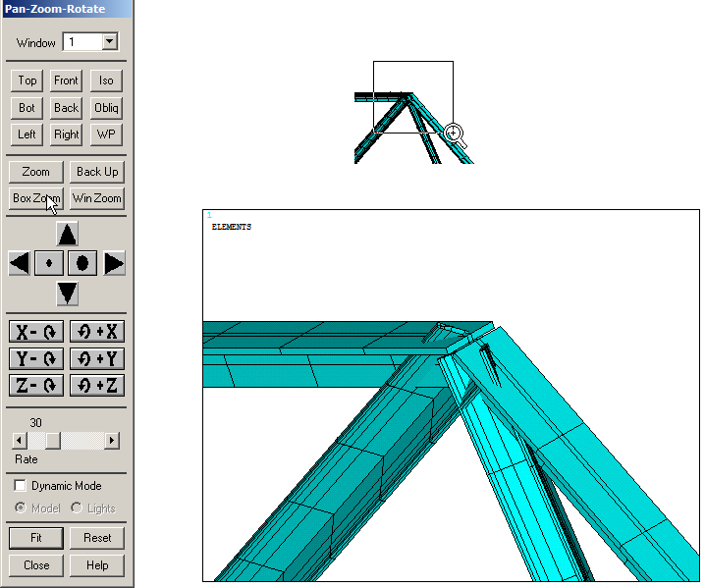Click the ELEMENTS label in the graphics window

[232, 227]
